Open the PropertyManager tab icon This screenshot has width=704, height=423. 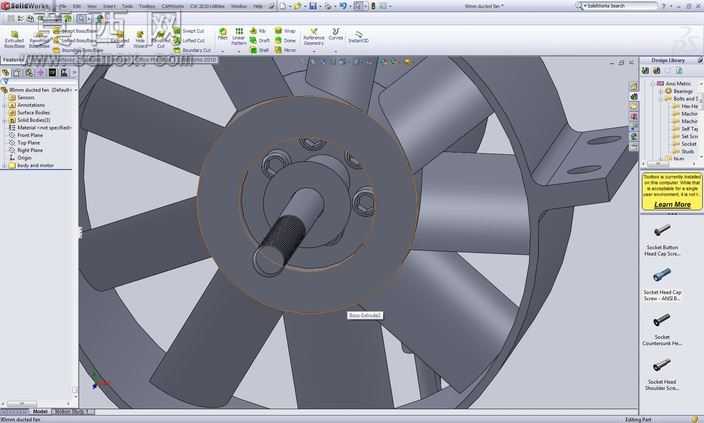coord(17,72)
